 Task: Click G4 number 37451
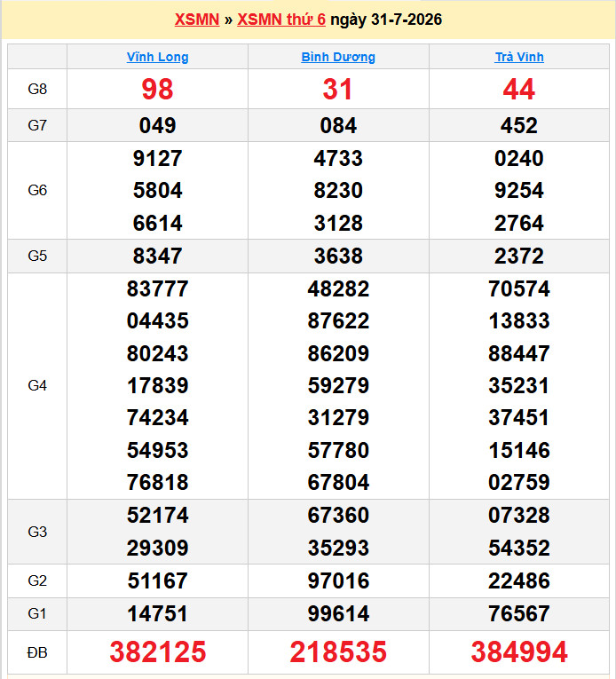coord(519,418)
